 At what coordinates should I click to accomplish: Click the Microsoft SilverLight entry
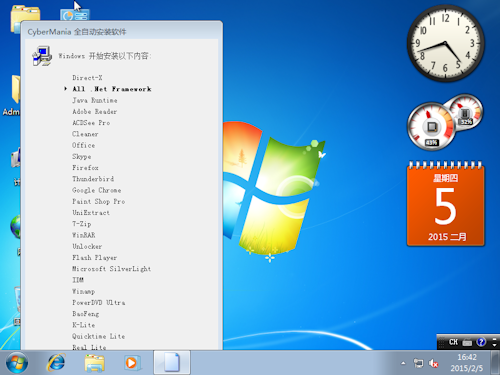pos(112,269)
